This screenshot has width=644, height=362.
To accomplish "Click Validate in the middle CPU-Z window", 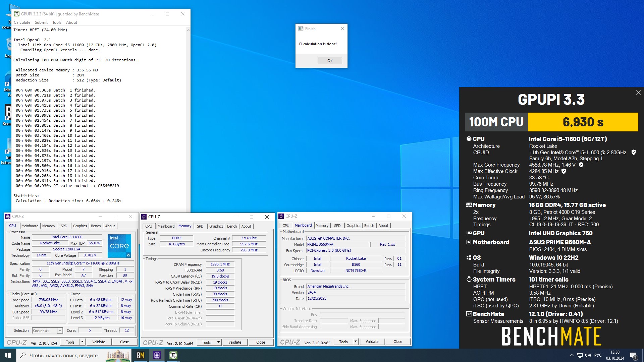I will (235, 342).
